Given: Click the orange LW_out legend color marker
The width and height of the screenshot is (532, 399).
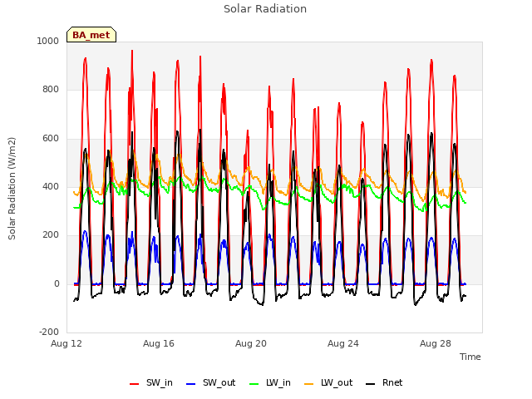Looking at the screenshot, I should click(309, 384).
